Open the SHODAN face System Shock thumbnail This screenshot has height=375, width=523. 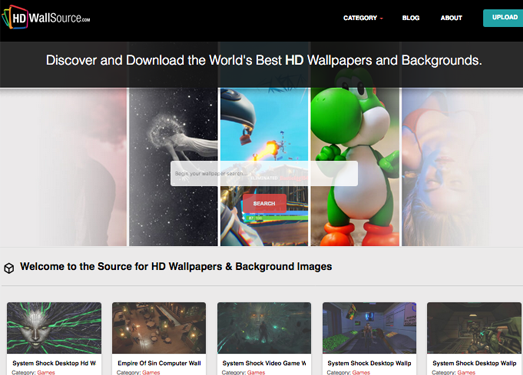54,328
